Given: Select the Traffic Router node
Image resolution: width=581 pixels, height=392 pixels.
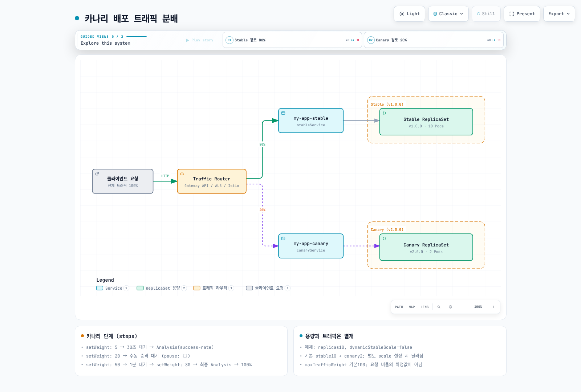Looking at the screenshot, I should tap(212, 181).
